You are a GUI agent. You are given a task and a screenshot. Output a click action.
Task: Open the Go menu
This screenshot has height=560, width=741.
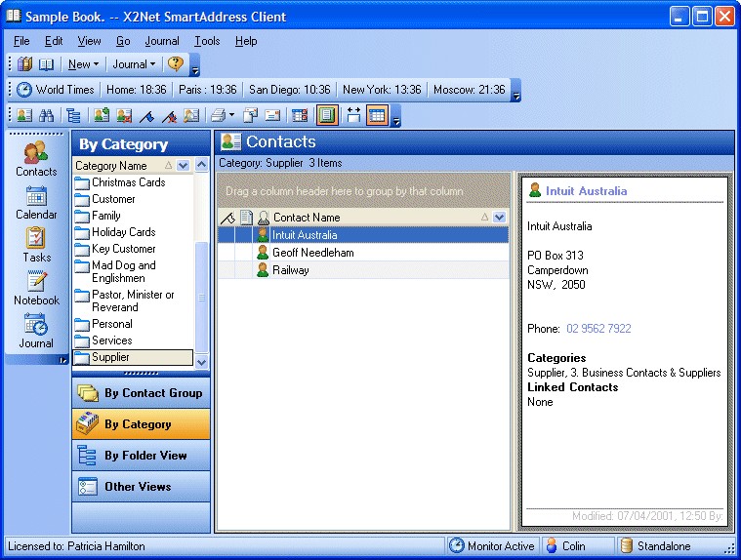123,41
